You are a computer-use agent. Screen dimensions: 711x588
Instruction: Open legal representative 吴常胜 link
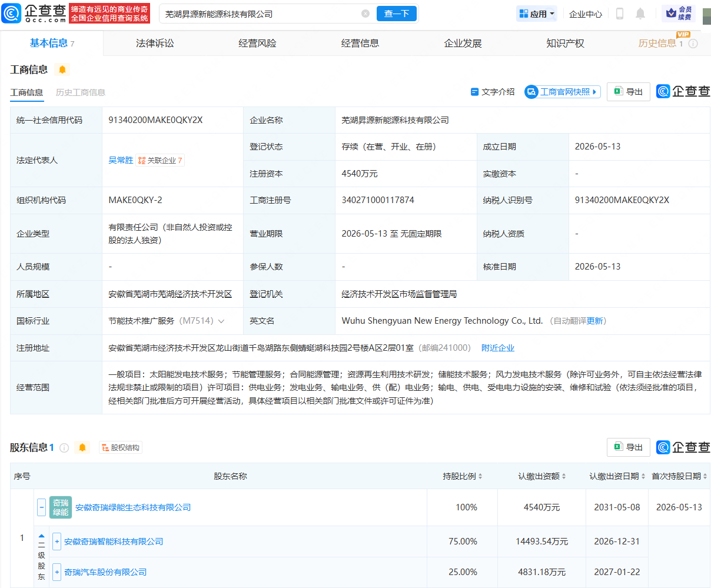pos(121,160)
